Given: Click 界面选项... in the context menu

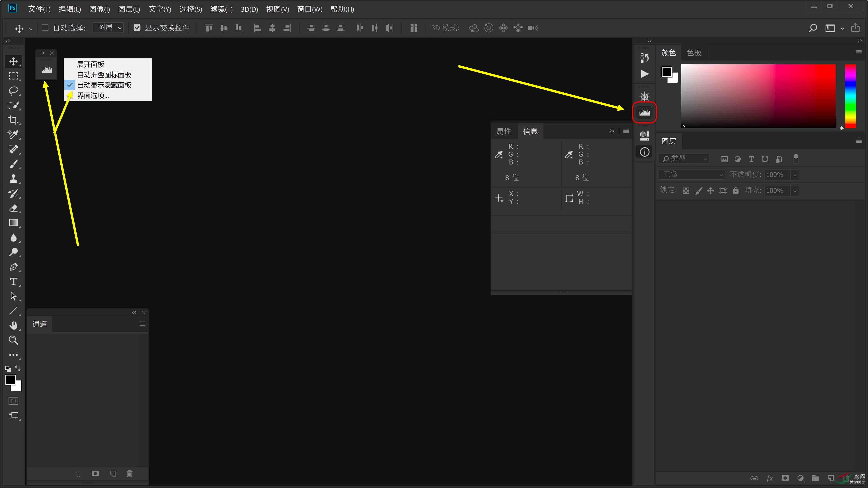Looking at the screenshot, I should tap(93, 96).
